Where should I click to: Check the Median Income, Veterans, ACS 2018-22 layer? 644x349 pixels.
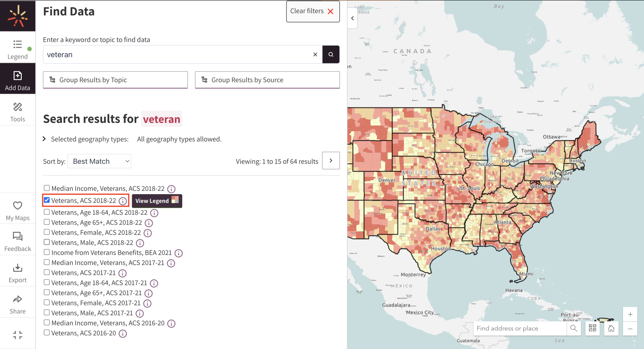(x=47, y=188)
